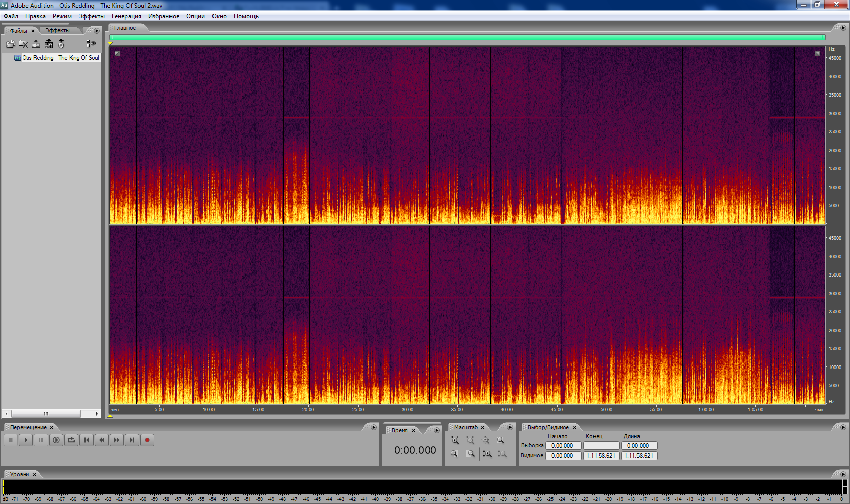Open the Файл menu
This screenshot has width=850, height=504.
pyautogui.click(x=11, y=16)
